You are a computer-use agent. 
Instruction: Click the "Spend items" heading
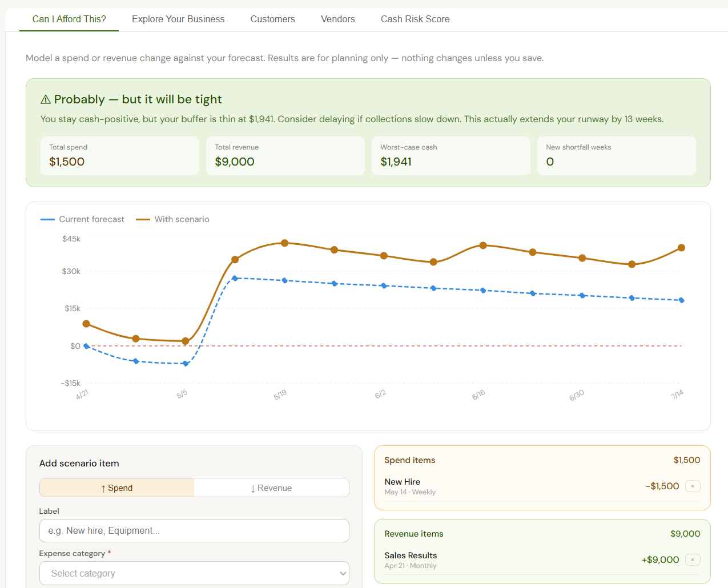click(410, 460)
